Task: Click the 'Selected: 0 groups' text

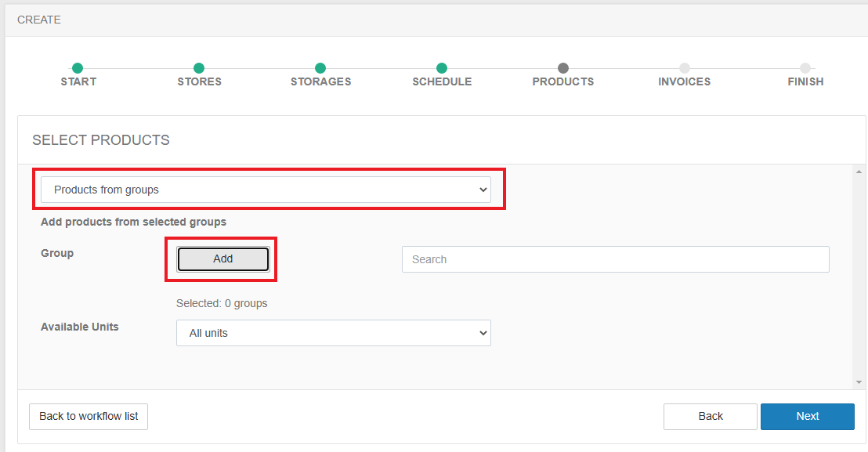Action: coord(222,303)
